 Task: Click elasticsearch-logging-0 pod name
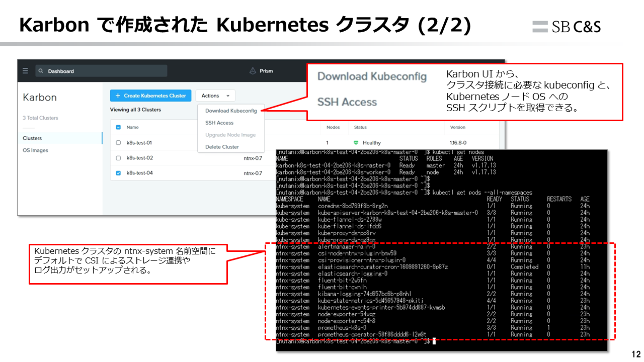click(x=353, y=274)
